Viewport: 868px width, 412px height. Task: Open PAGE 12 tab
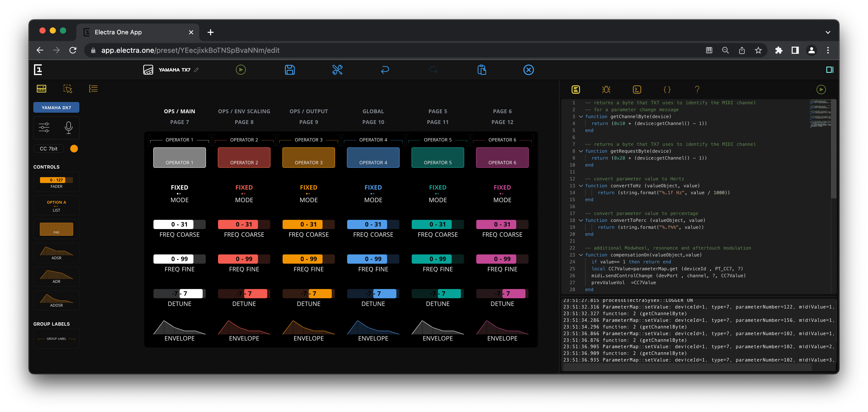pyautogui.click(x=502, y=122)
